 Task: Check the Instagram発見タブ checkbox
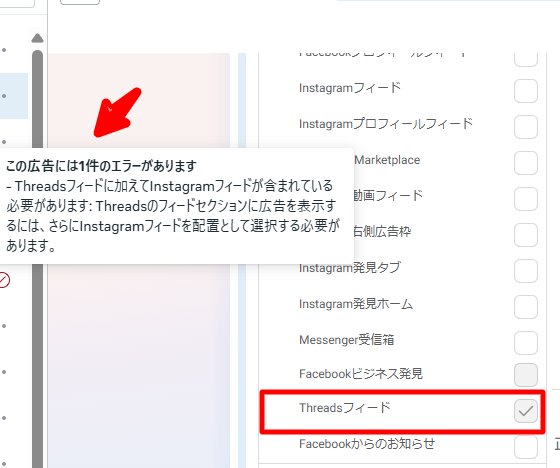[526, 271]
